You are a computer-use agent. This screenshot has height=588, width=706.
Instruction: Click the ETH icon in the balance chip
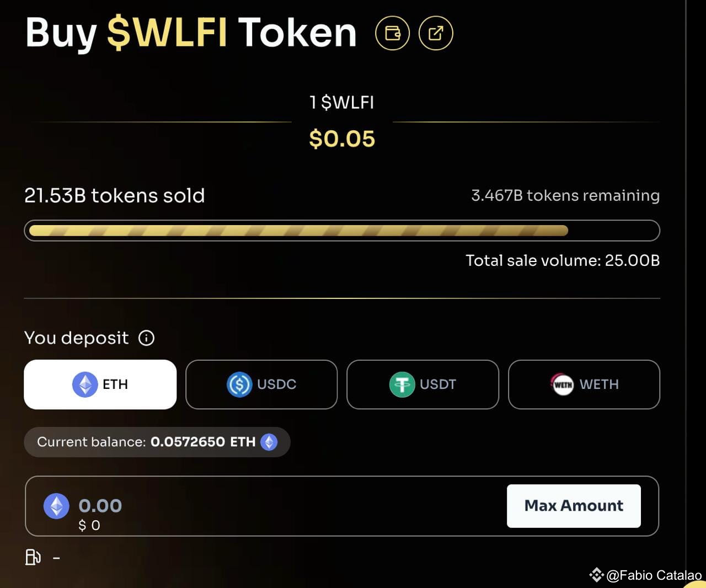point(269,442)
